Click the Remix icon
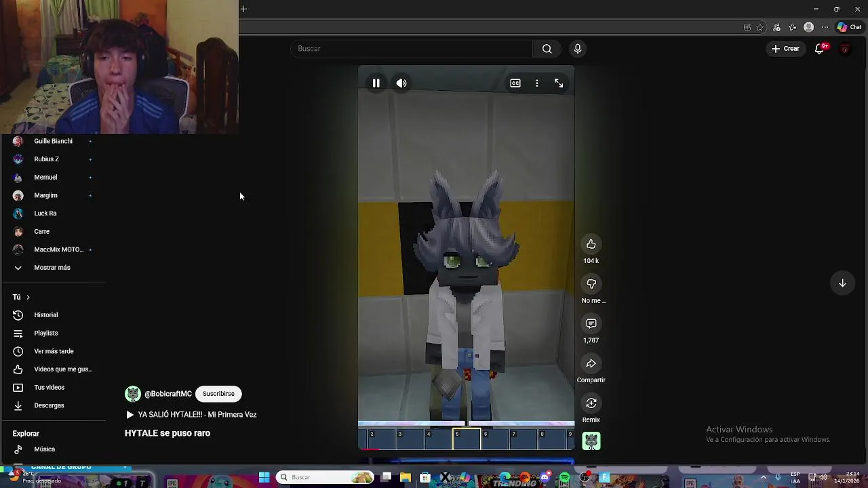Image resolution: width=868 pixels, height=488 pixels. coord(591,403)
